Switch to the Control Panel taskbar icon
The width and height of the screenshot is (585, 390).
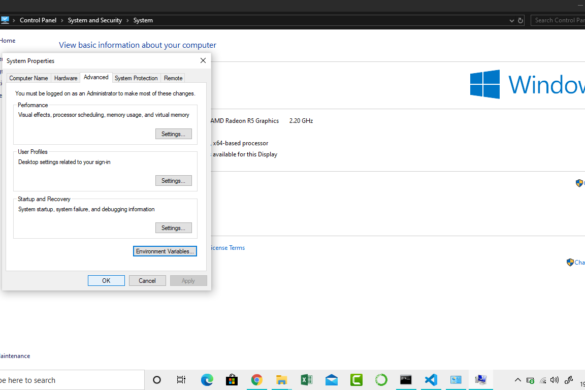tap(456, 380)
